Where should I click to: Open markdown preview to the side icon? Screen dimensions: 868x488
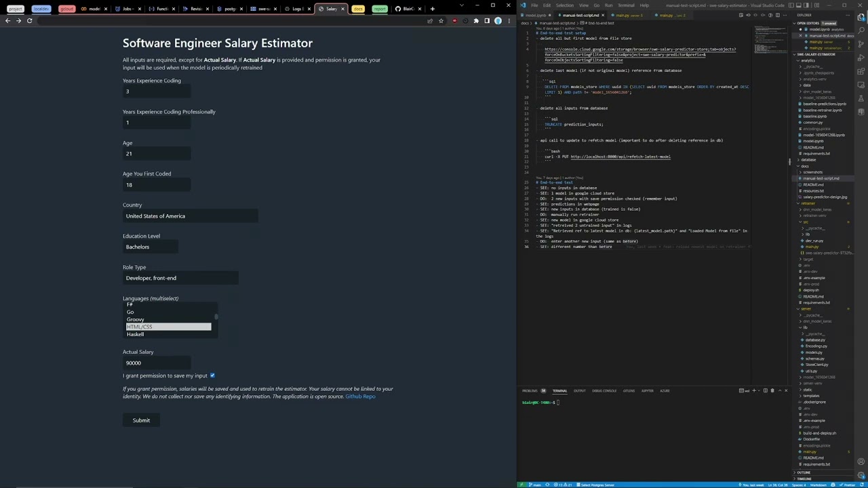[741, 15]
